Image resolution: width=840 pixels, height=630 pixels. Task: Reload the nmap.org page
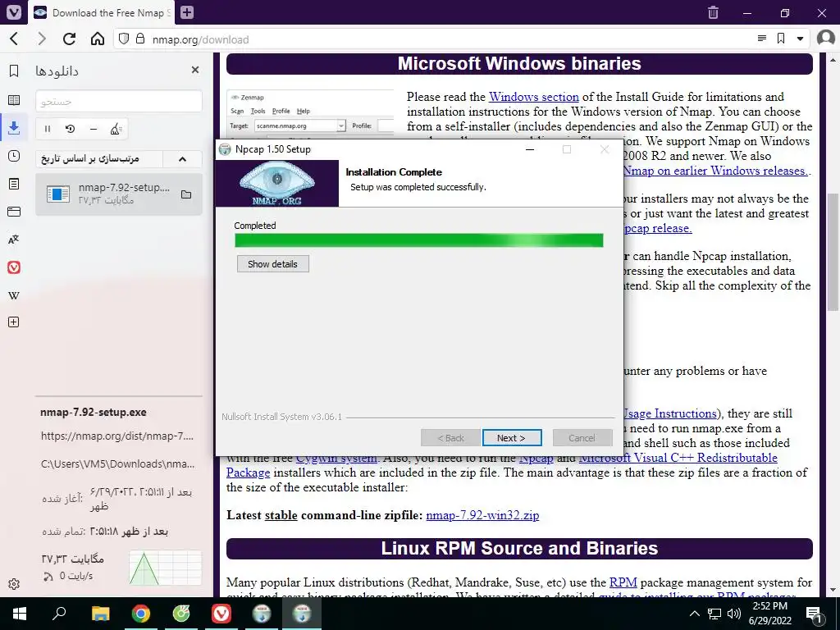click(69, 39)
